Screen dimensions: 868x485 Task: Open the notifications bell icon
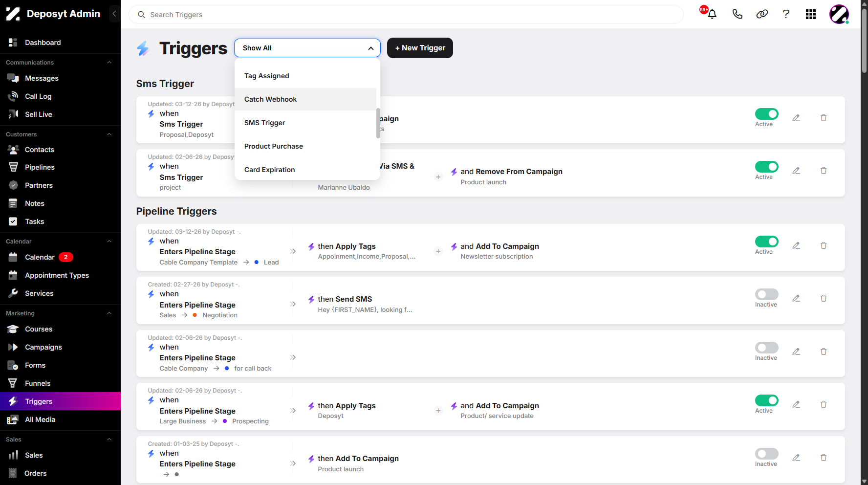coord(712,14)
